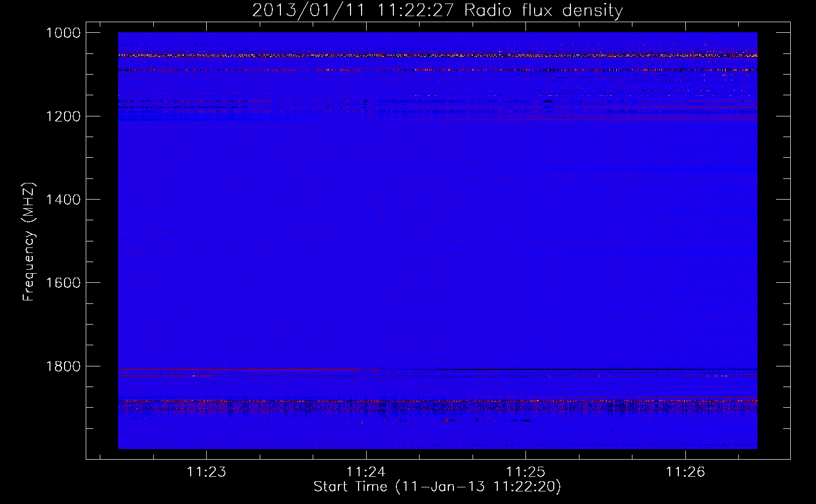Click the plot title '2013/01/11 11:22:27 Radio flux density'
The width and height of the screenshot is (816, 504).
437,11
